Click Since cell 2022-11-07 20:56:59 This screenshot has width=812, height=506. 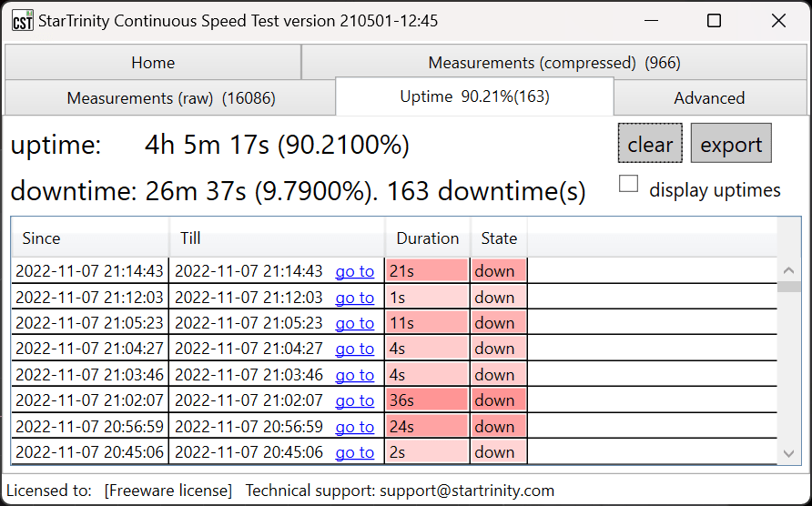click(x=89, y=426)
